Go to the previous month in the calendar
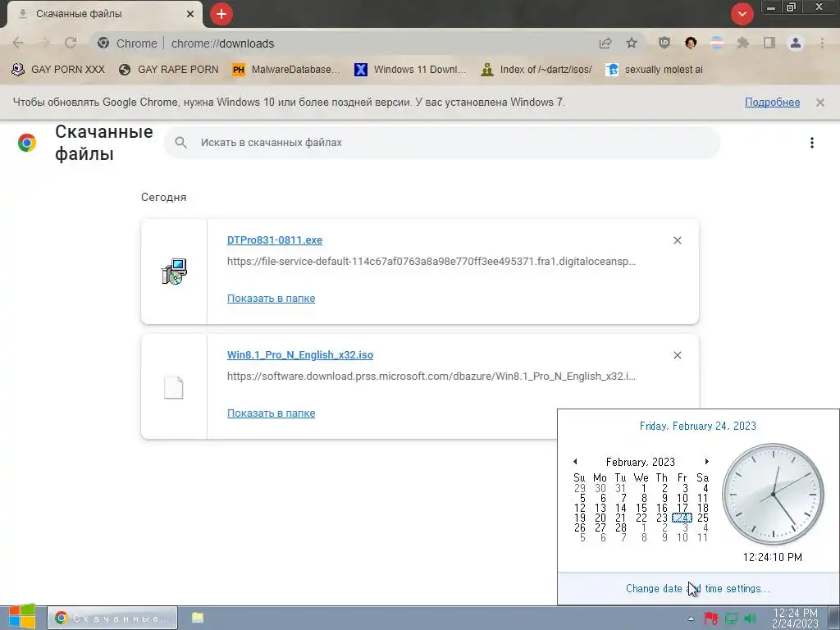Viewport: 840px width, 630px height. click(575, 461)
